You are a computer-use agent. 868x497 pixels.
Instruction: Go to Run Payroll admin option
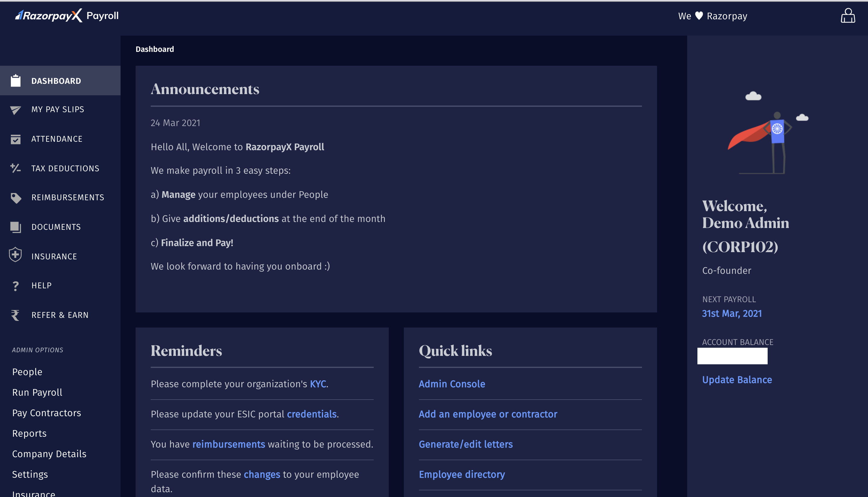pyautogui.click(x=37, y=392)
